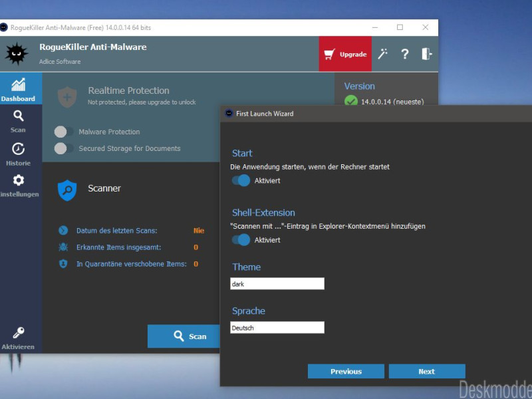This screenshot has height=399, width=532.
Task: Click First Launch Wizard title icon
Action: click(x=229, y=113)
